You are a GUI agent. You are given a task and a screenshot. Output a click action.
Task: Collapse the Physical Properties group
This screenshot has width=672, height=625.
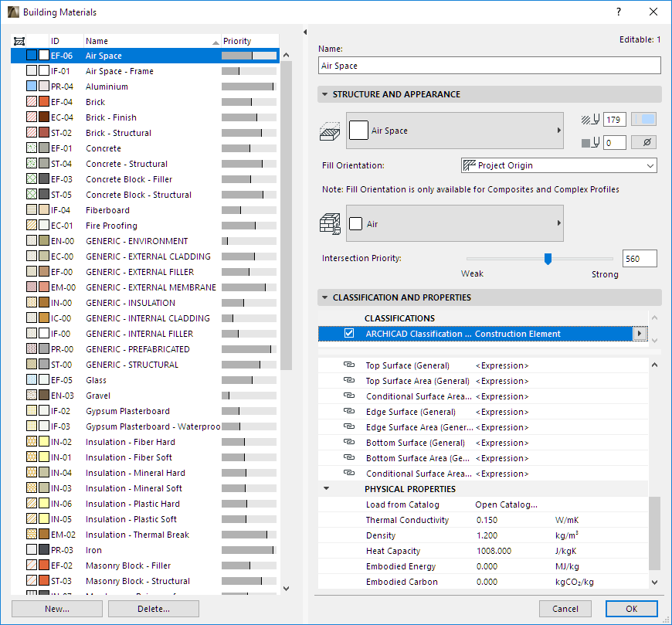coord(326,489)
